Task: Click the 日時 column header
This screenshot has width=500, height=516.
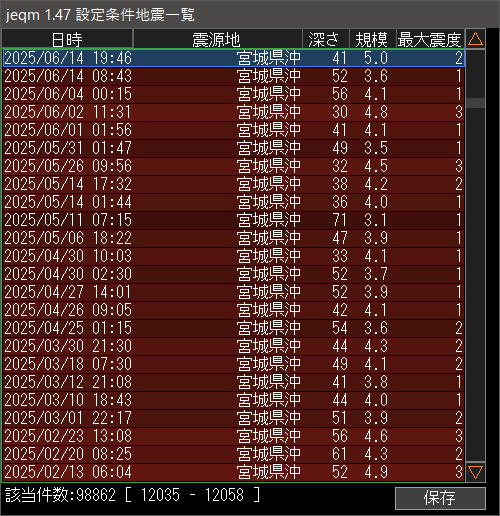Action: (67, 39)
